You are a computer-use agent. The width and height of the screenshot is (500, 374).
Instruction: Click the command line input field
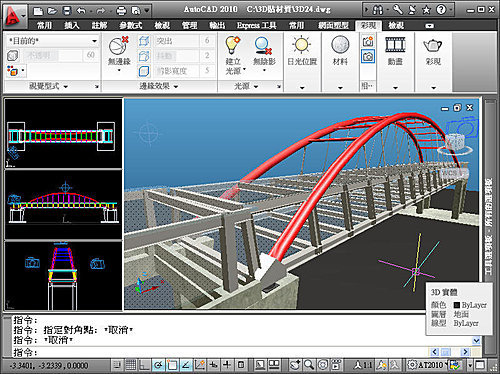[220, 352]
